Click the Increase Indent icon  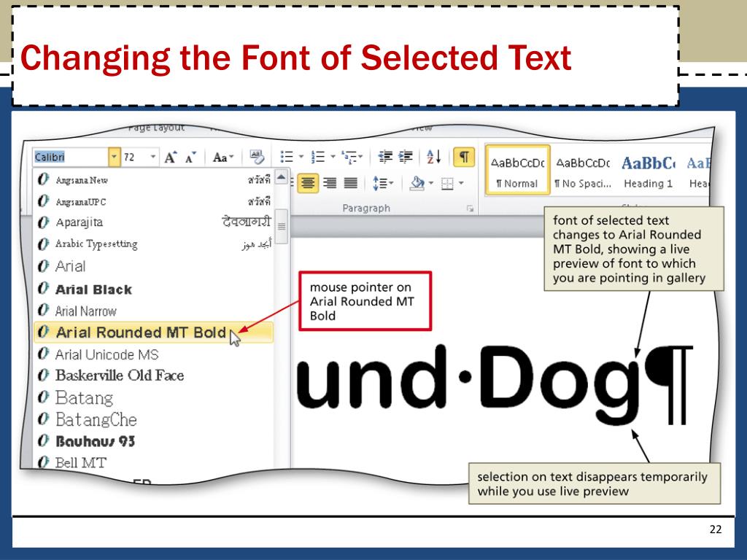pos(406,157)
